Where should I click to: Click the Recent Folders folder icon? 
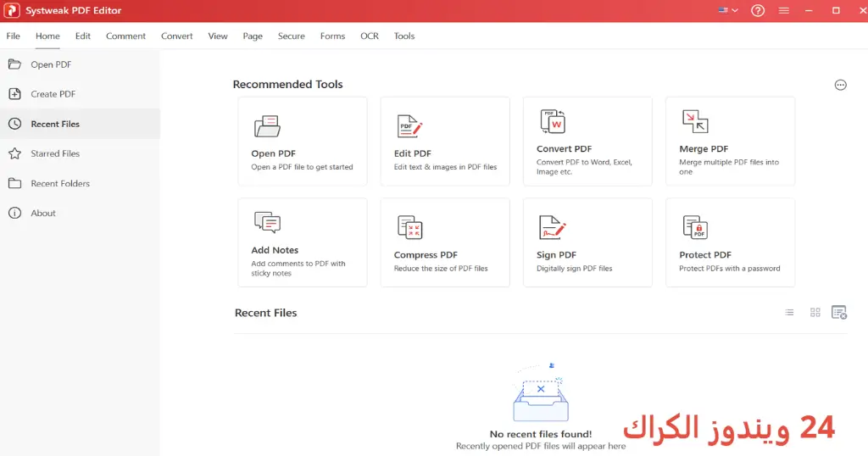tap(15, 183)
